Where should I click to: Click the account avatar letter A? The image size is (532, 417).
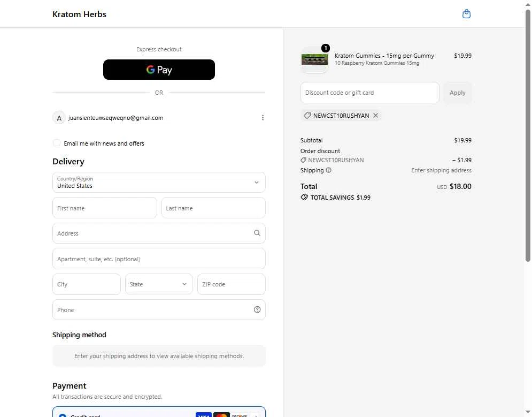[x=59, y=118]
